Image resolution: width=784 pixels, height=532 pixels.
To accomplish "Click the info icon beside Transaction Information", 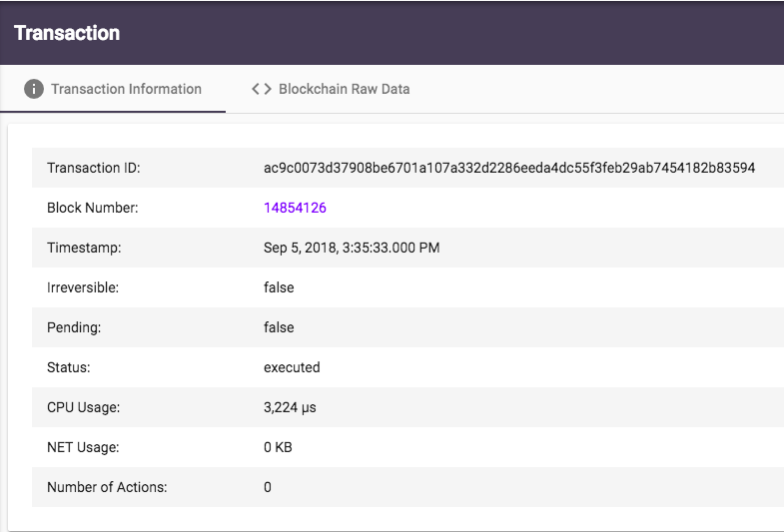I will (x=34, y=89).
